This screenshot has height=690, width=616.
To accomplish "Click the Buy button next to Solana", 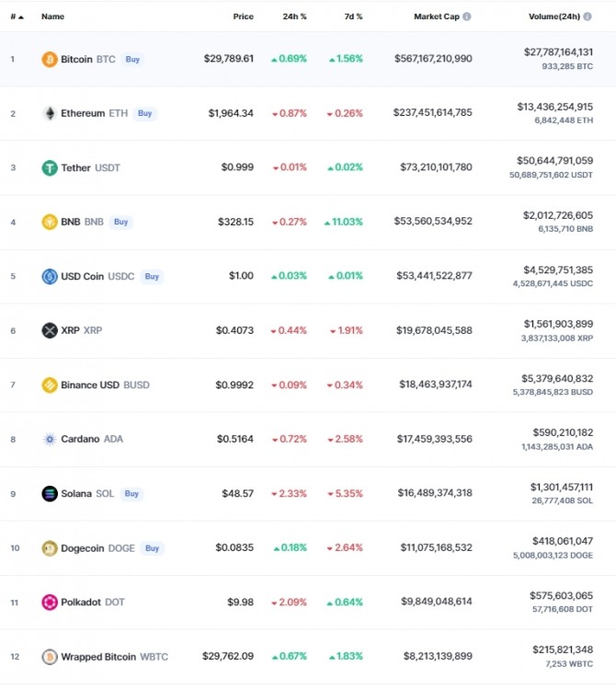I will 131,494.
